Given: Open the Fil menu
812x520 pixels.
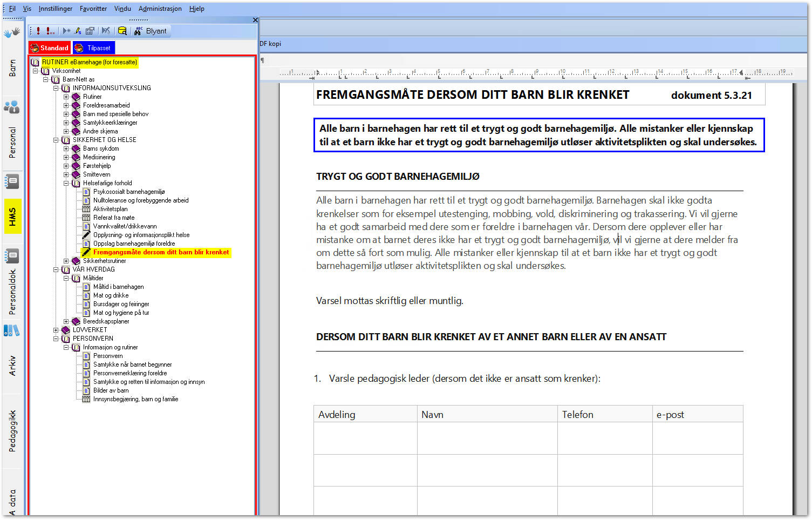Looking at the screenshot, I should tap(12, 9).
